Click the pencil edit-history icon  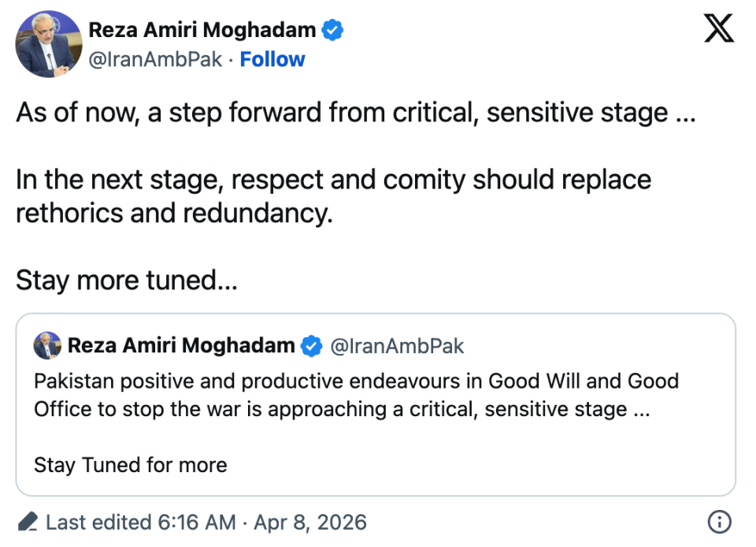point(28,522)
